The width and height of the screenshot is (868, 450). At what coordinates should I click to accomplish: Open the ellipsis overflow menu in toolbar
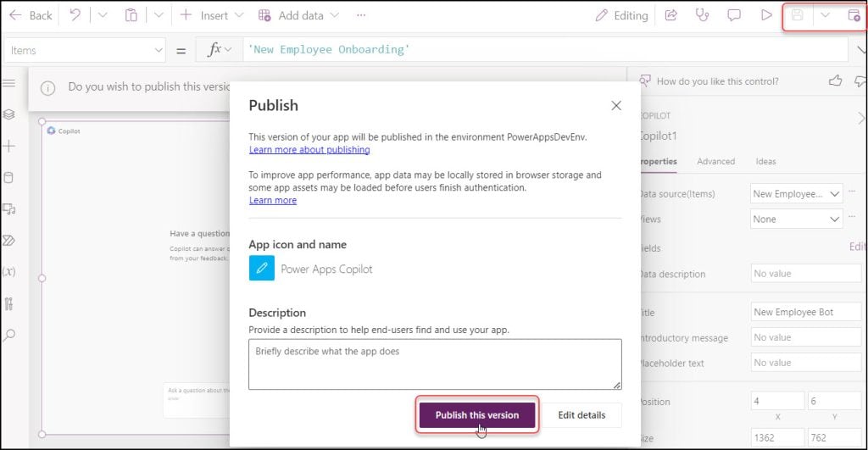[x=361, y=15]
